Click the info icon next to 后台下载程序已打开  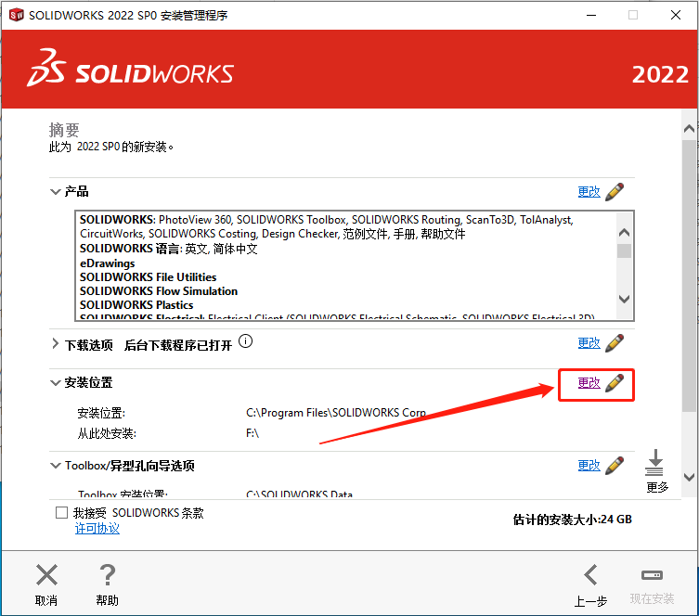pos(246,341)
